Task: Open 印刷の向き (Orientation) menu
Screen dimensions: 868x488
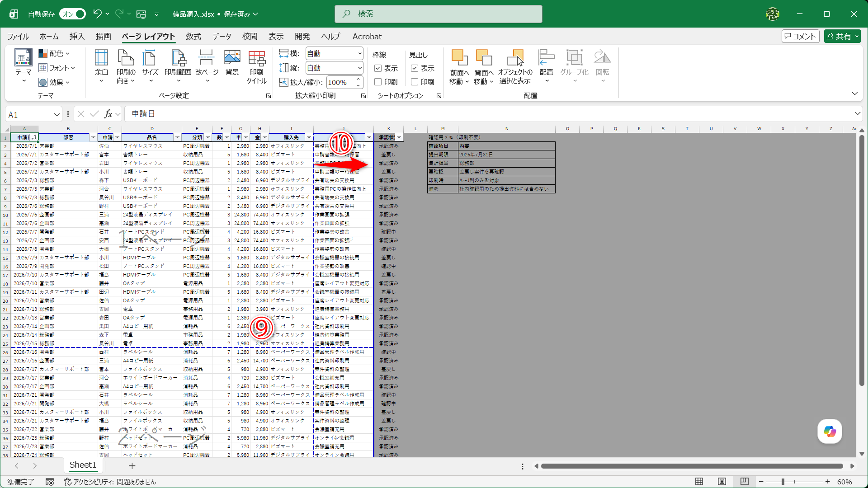Action: tap(126, 66)
